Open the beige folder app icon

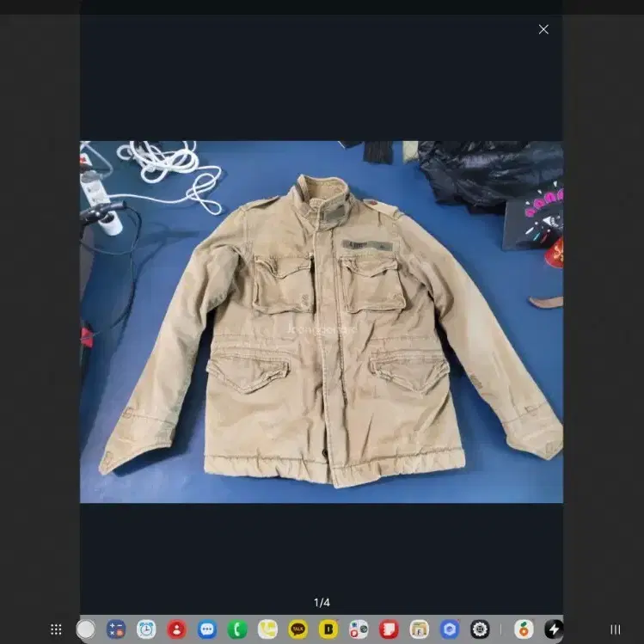pos(419,629)
